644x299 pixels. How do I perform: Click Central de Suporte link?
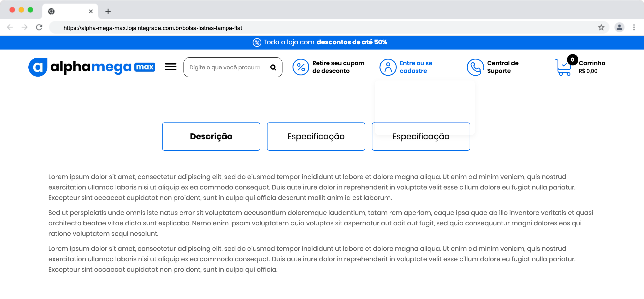click(x=503, y=67)
